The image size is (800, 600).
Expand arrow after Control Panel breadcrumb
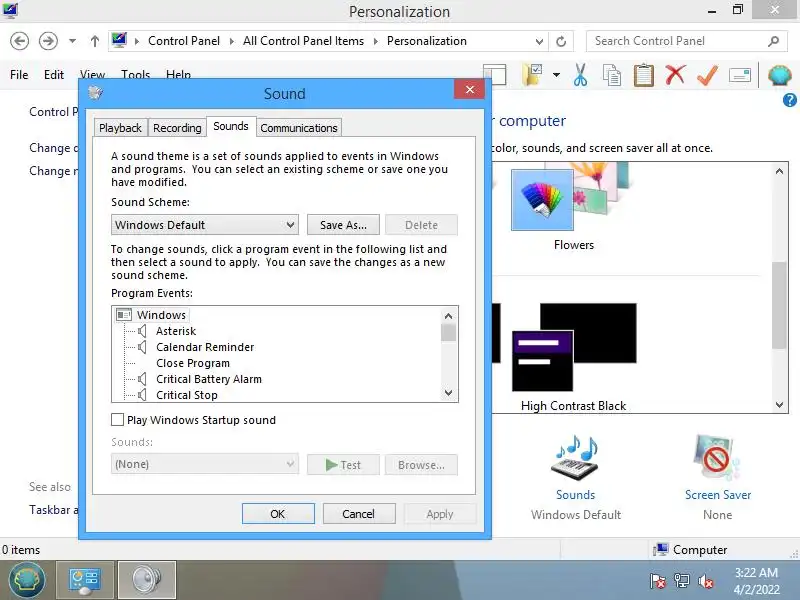(x=231, y=41)
